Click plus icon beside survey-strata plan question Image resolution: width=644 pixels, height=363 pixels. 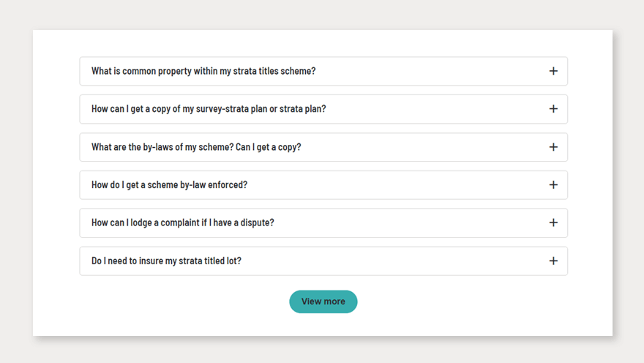[x=553, y=109]
